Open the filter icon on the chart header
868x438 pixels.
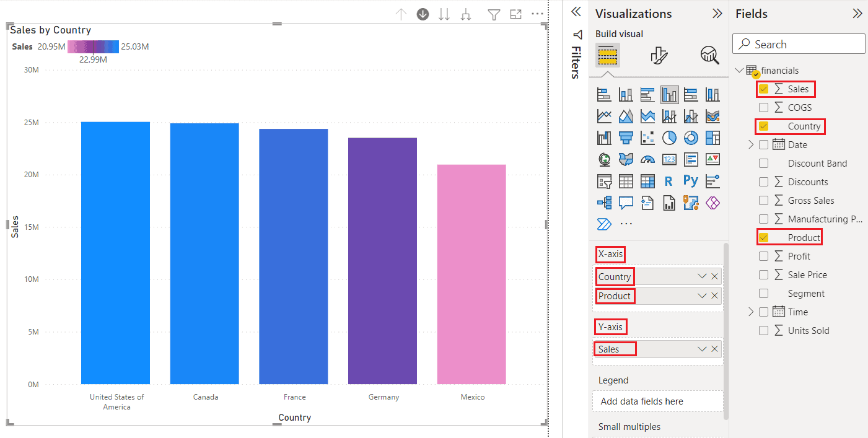(x=494, y=14)
